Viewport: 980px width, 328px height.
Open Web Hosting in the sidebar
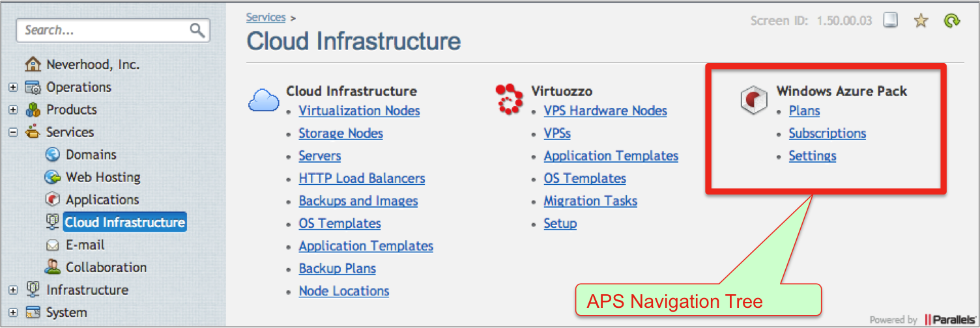(102, 177)
